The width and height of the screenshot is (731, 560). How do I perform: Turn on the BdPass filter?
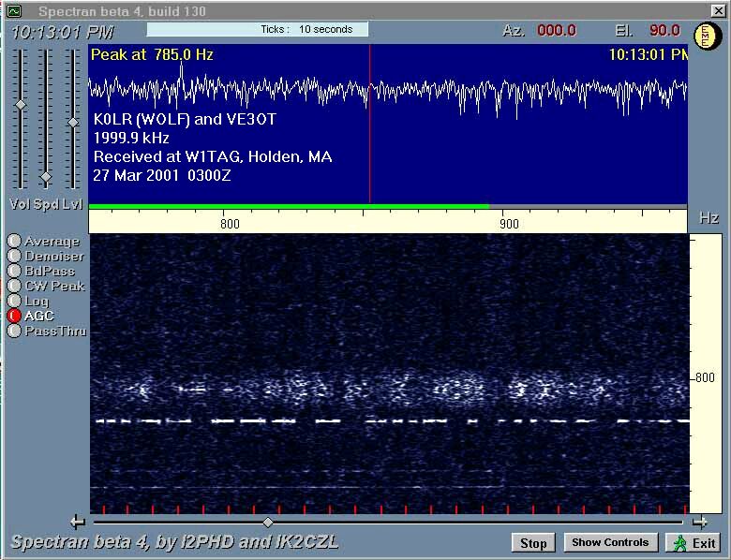[14, 272]
